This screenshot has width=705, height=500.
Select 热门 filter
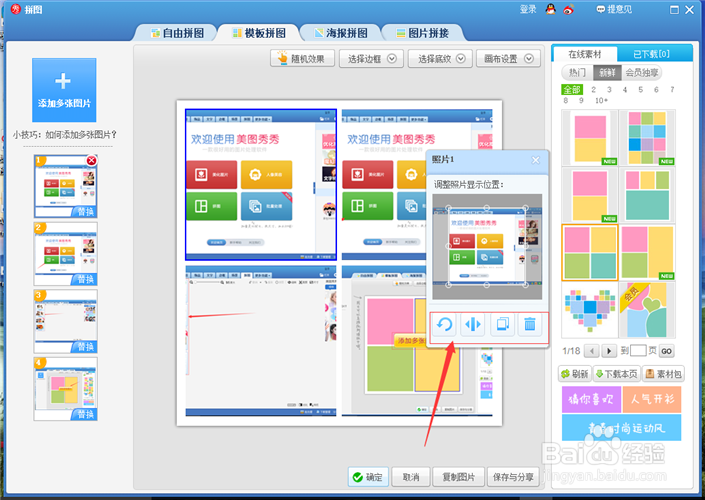(x=578, y=72)
